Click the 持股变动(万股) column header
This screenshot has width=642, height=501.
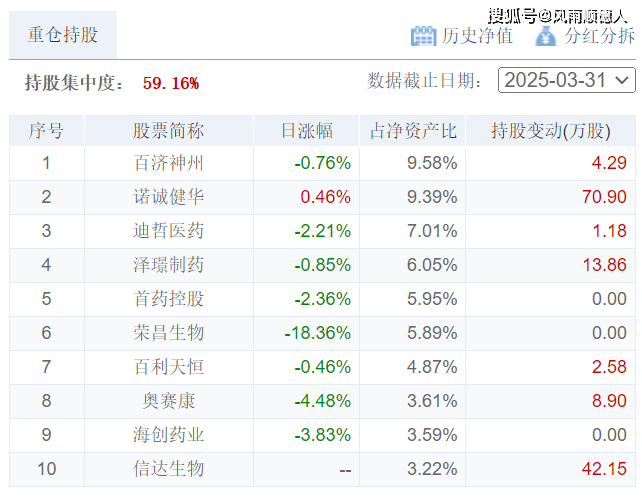[551, 131]
